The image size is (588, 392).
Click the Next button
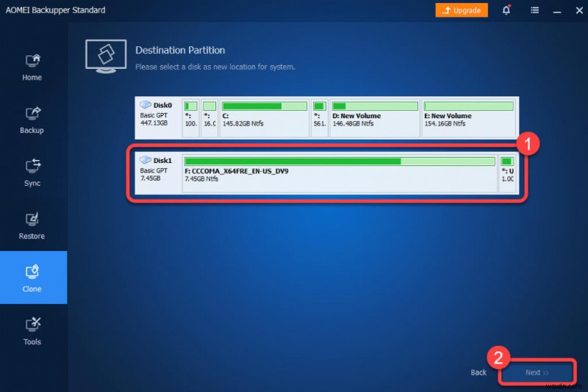(x=537, y=372)
